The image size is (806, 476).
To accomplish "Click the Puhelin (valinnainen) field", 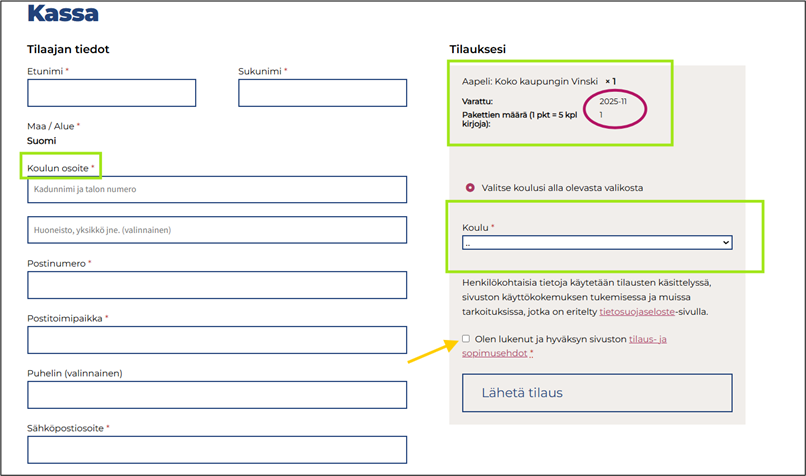I will tap(217, 395).
